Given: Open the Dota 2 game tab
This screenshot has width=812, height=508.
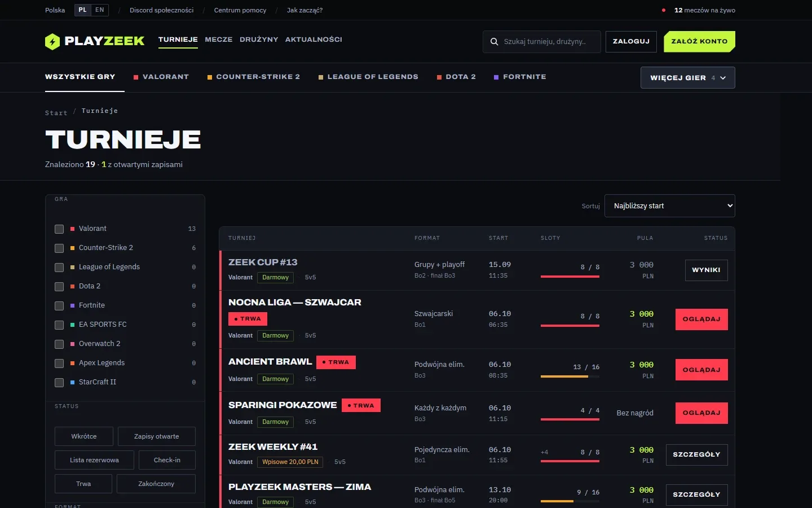Looking at the screenshot, I should pos(456,77).
